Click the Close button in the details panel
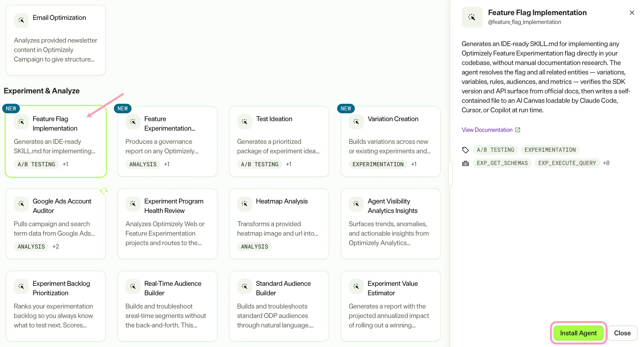The height and width of the screenshot is (347, 644). coord(622,333)
